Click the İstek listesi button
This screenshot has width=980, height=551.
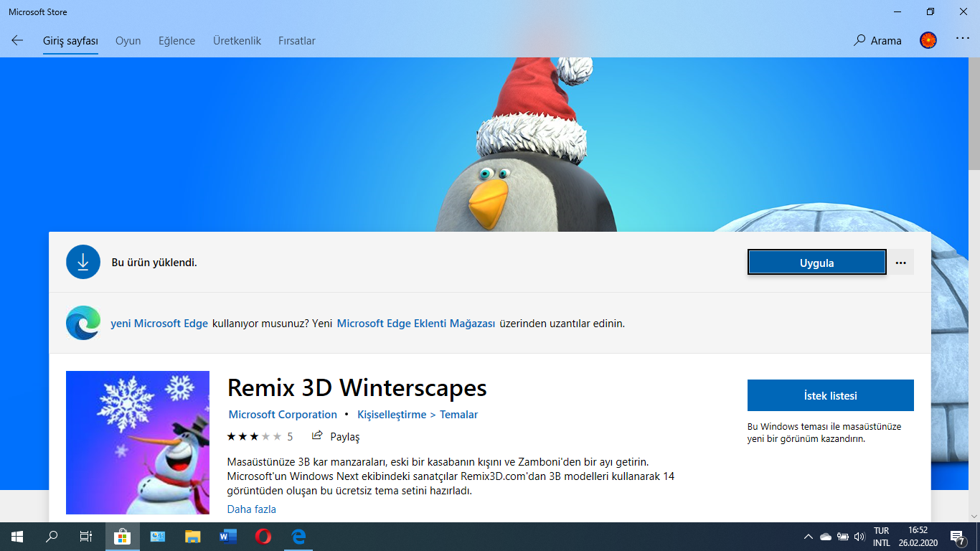831,395
